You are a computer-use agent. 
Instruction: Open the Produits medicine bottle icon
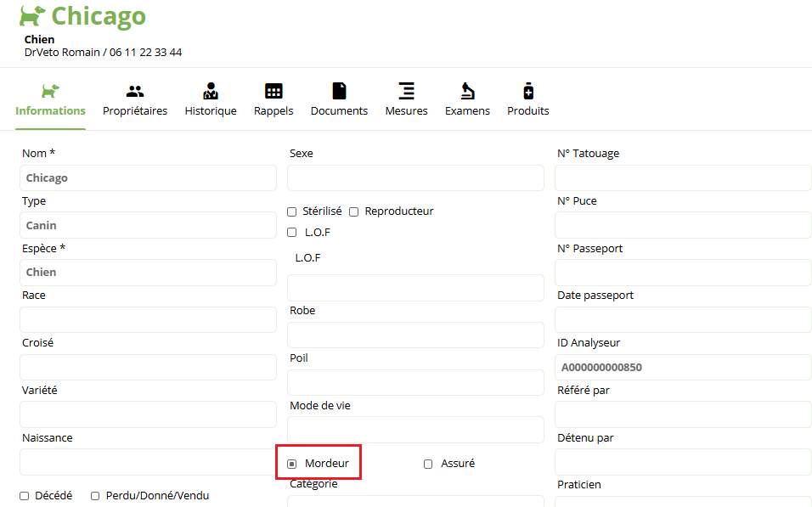point(527,91)
